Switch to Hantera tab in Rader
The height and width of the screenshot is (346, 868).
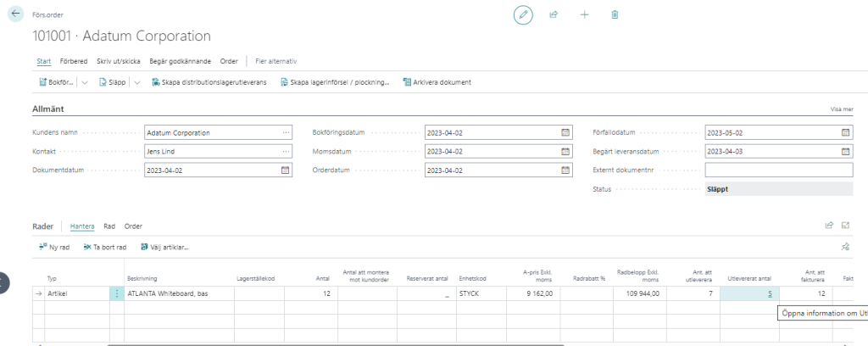click(82, 226)
